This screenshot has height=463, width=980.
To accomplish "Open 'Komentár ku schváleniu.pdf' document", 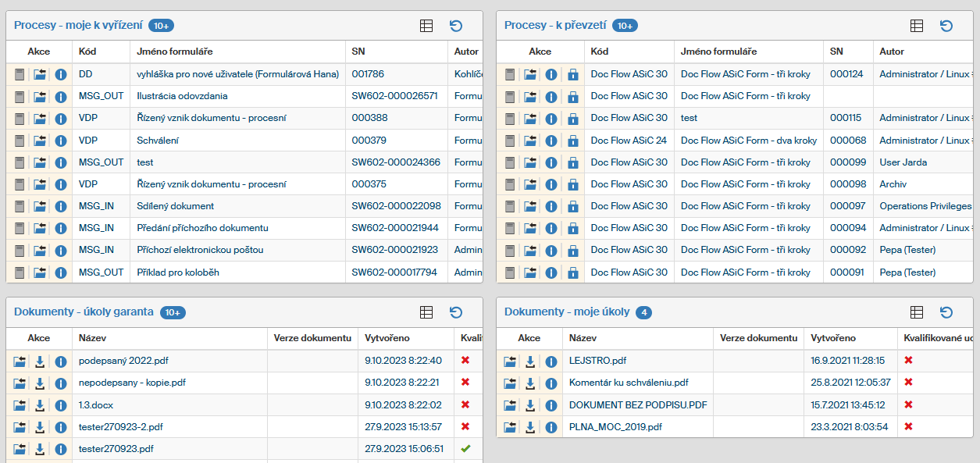I will pyautogui.click(x=628, y=383).
